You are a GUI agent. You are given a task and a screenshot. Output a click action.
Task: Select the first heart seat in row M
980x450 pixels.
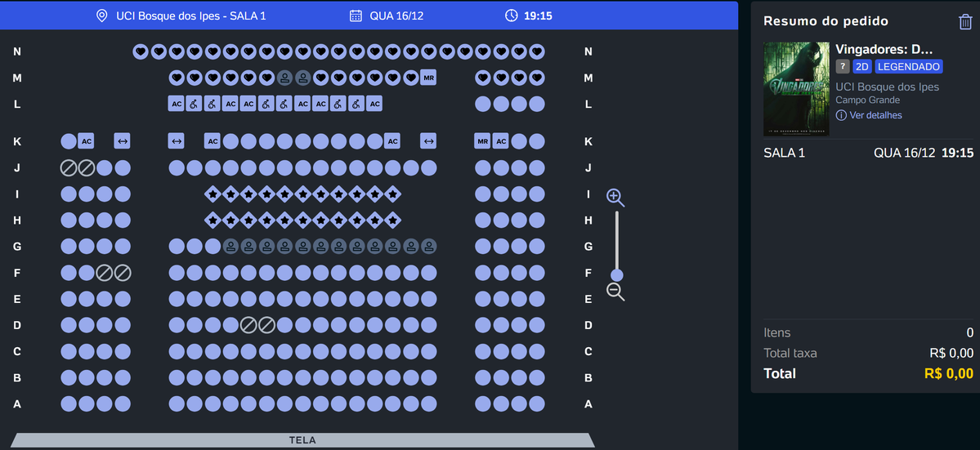(177, 78)
